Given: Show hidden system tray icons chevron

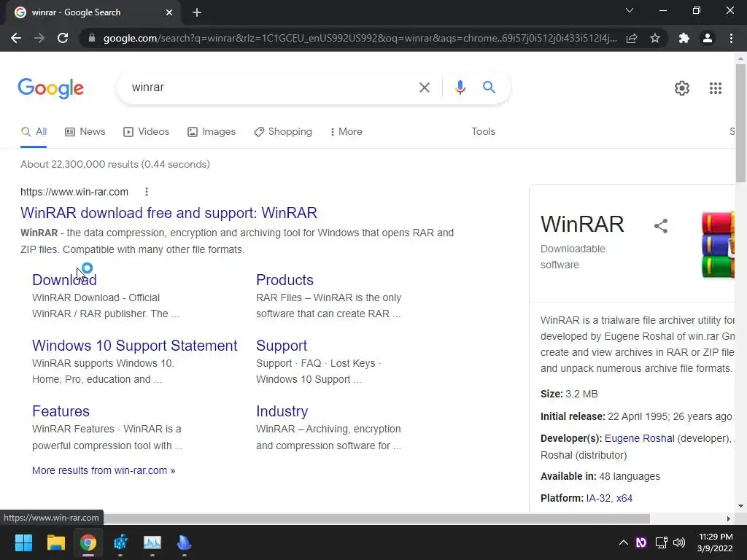Looking at the screenshot, I should tap(623, 542).
